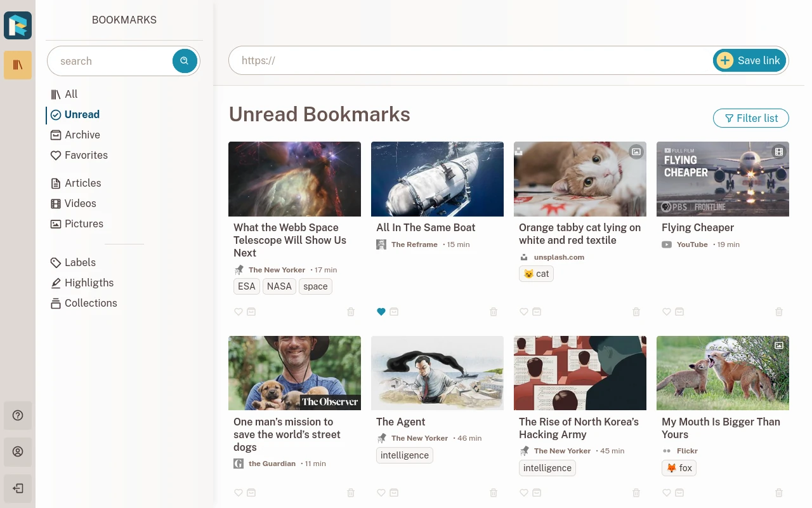Click the search magnifier button in sidebar
812x508 pixels.
(x=184, y=61)
